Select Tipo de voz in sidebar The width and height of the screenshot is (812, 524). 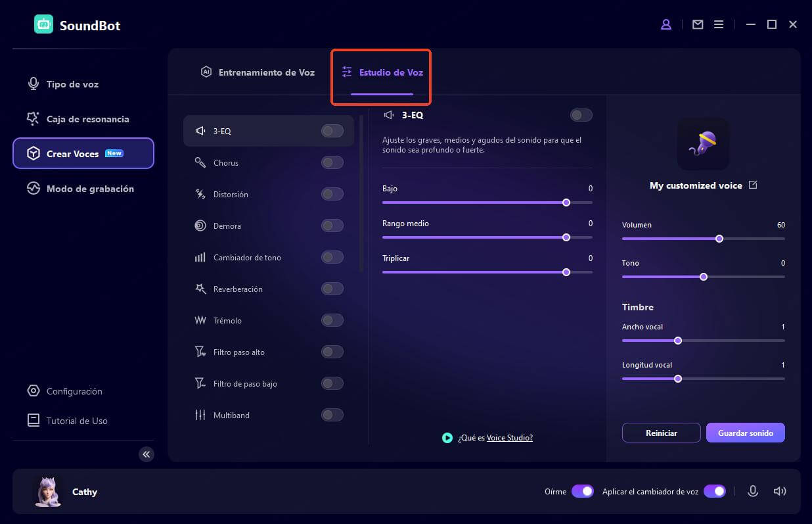point(72,84)
